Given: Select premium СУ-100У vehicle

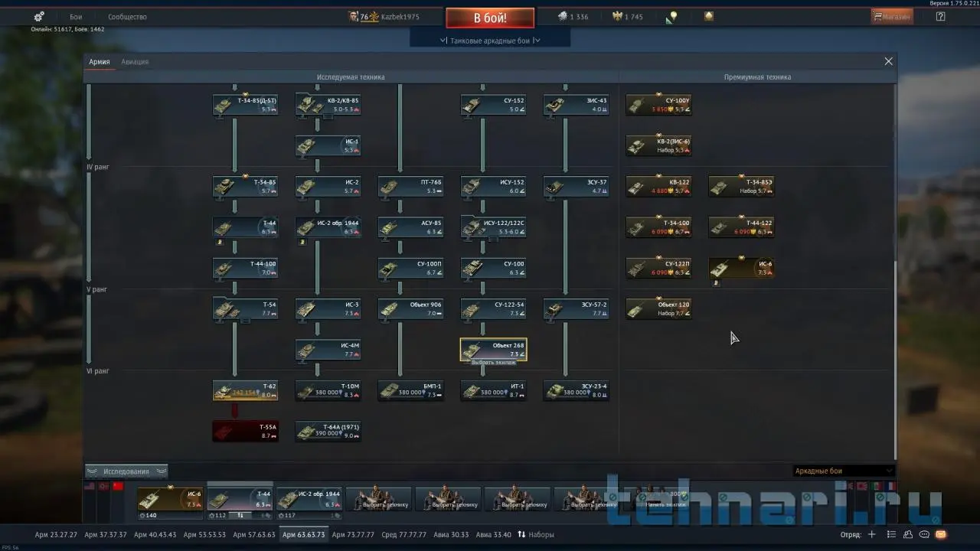Looking at the screenshot, I should pyautogui.click(x=658, y=105).
